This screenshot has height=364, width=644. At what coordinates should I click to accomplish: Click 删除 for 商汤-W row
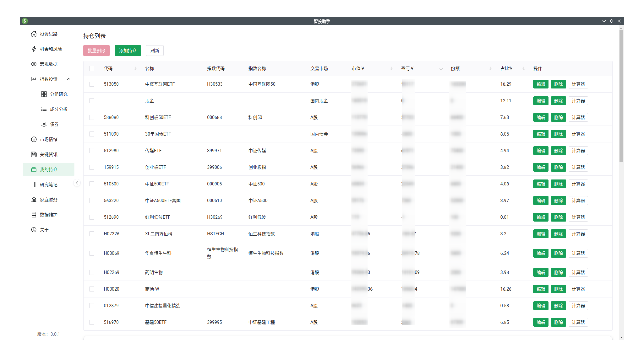pos(558,289)
